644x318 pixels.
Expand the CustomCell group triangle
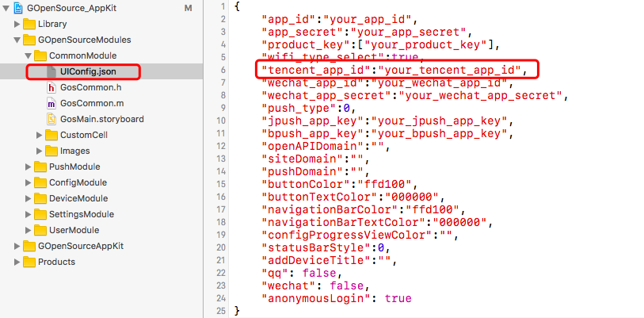[40, 135]
